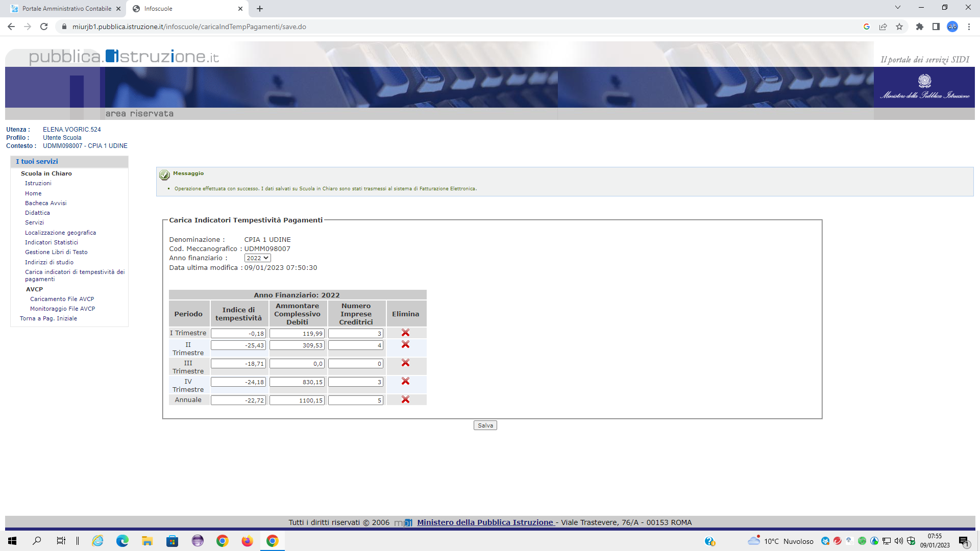The image size is (980, 551).
Task: Click the Annuale Indice di tempestività field
Action: click(x=238, y=400)
